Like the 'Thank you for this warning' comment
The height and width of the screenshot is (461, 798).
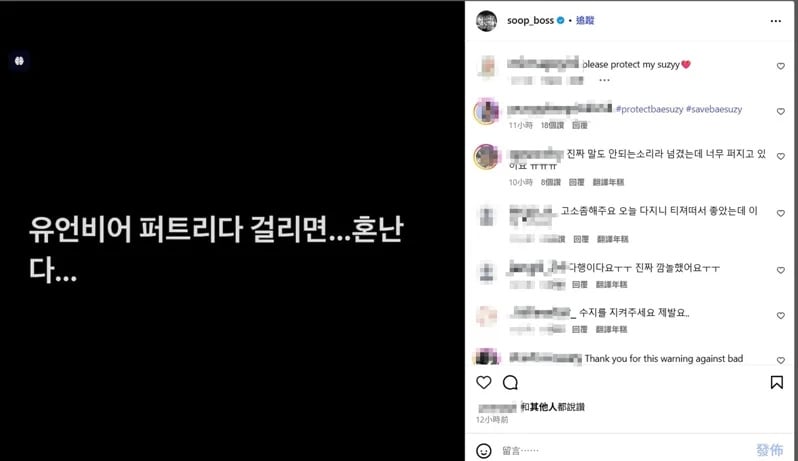(x=781, y=360)
